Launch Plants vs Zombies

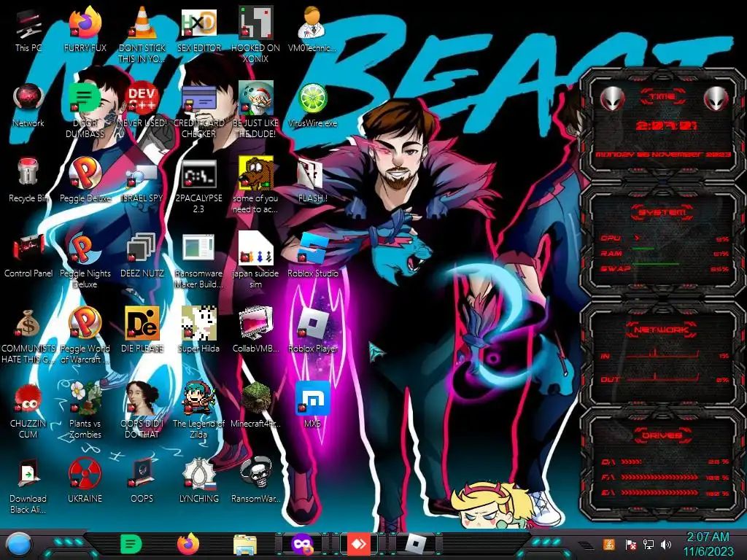click(85, 398)
